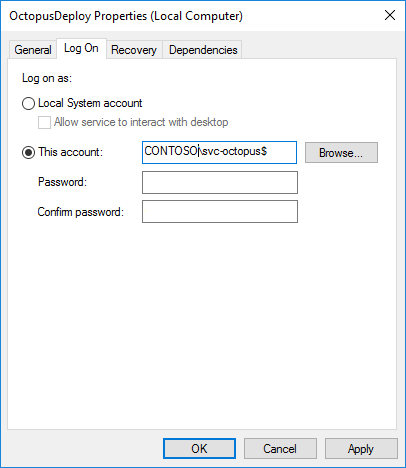Click empty area below the password fields
The width and height of the screenshot is (406, 468).
coord(202,327)
